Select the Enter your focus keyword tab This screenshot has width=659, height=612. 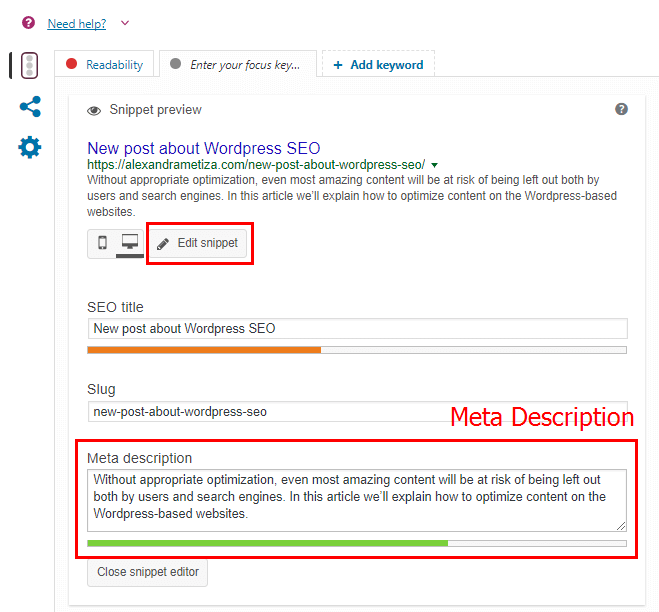pyautogui.click(x=238, y=64)
